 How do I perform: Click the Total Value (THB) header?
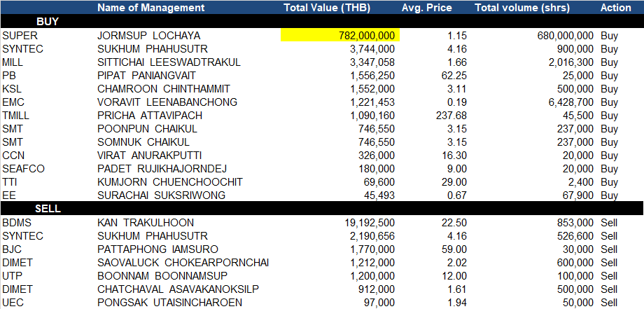(327, 8)
